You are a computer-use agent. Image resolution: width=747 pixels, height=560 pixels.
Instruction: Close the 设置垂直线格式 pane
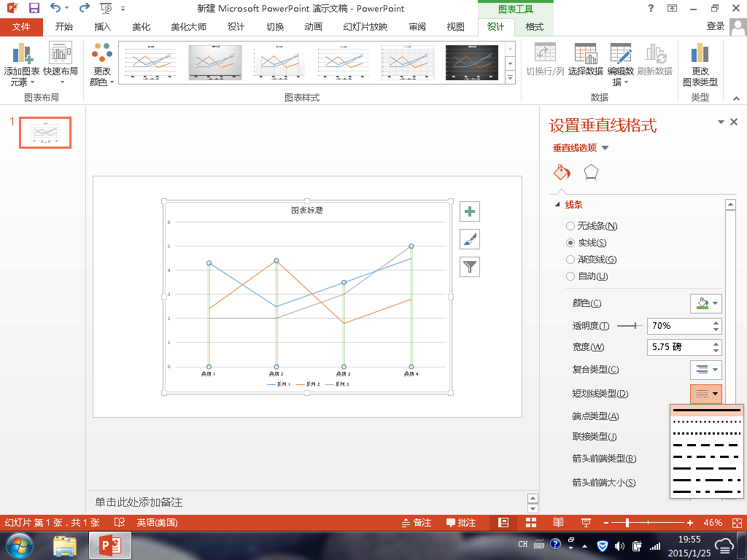click(734, 122)
